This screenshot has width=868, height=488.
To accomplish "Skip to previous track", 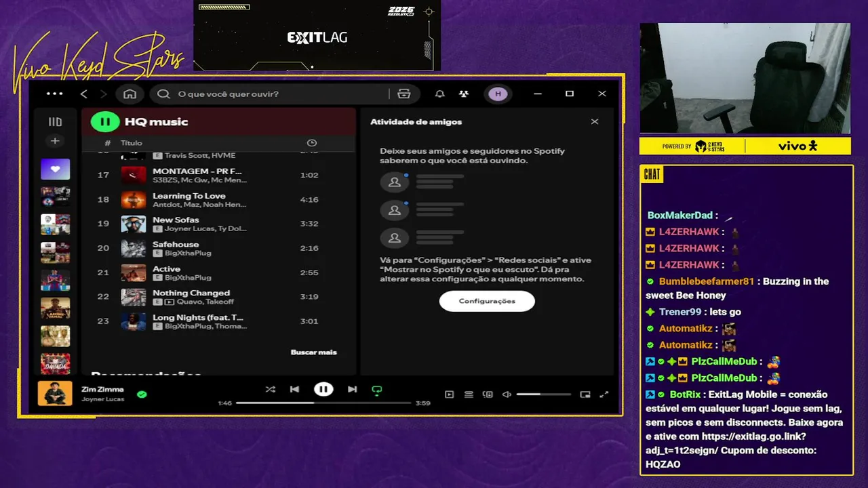I will (x=294, y=389).
